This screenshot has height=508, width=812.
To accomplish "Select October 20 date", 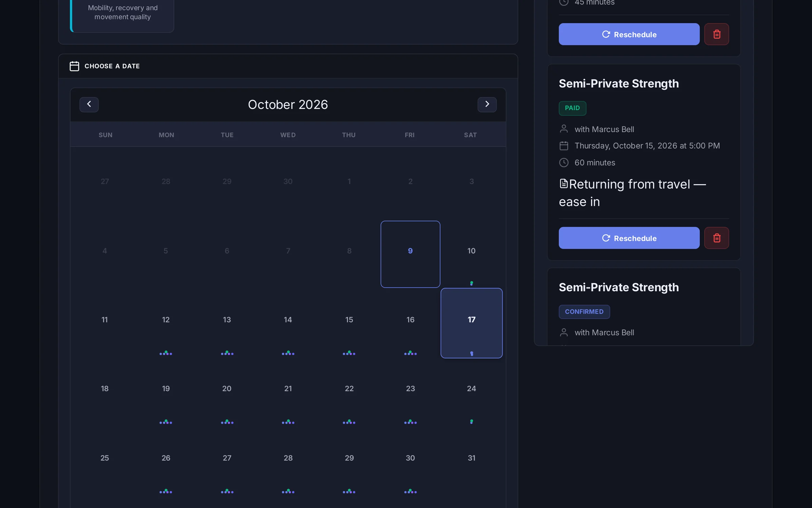I will (x=227, y=392).
